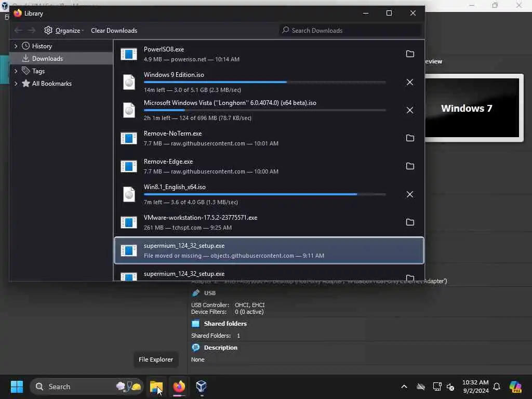Image resolution: width=532 pixels, height=399 pixels.
Task: Switch to VirtualBox in the taskbar
Action: pos(201,387)
